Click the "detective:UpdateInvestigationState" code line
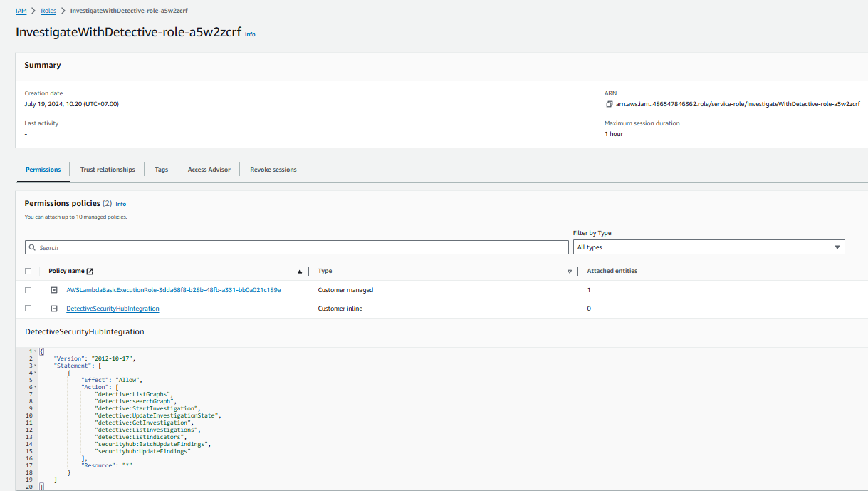Viewport: 868px width, 491px height. click(160, 415)
